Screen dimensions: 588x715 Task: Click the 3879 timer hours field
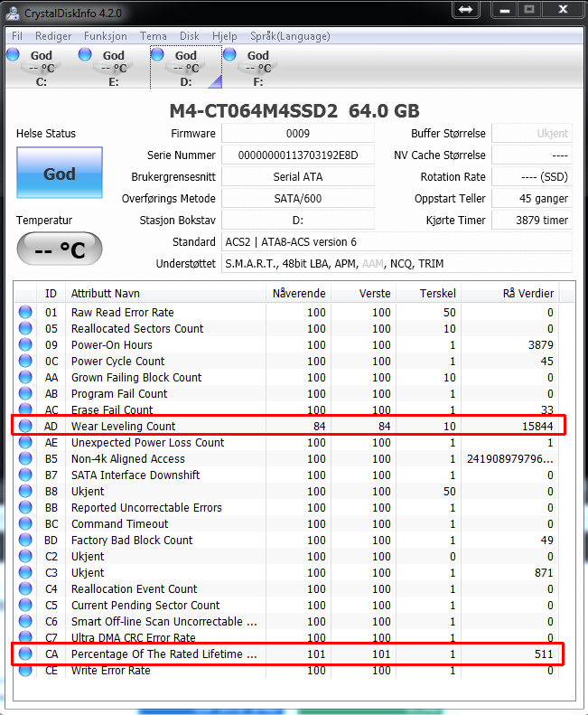click(532, 221)
